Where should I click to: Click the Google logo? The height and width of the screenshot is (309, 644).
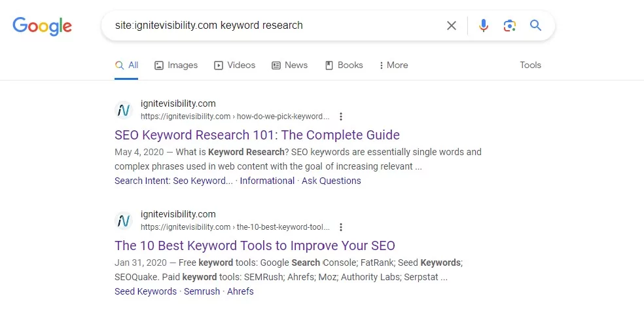click(42, 26)
